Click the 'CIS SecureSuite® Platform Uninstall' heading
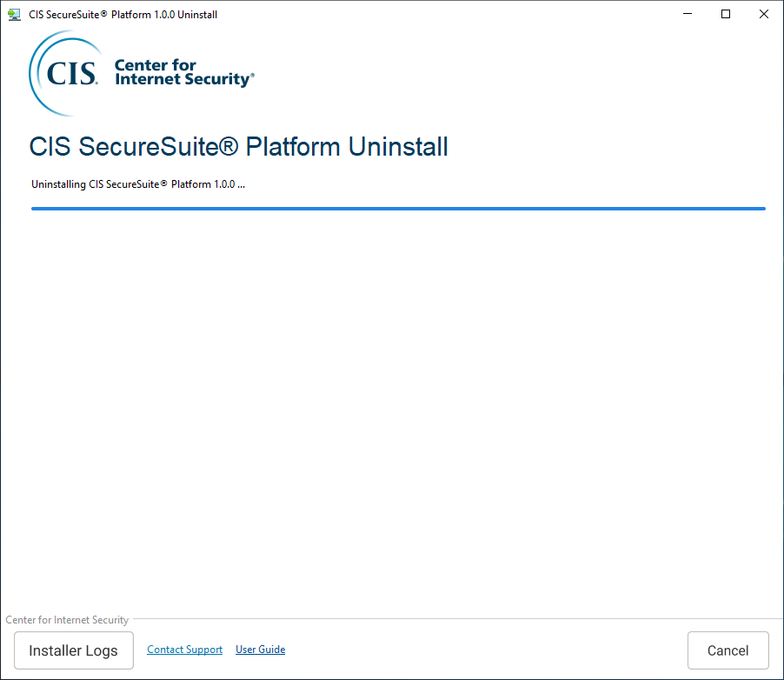The width and height of the screenshot is (784, 680). 238,147
